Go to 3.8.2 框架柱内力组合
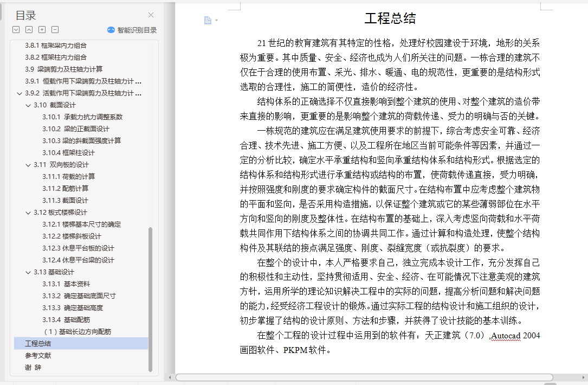 pyautogui.click(x=56, y=57)
